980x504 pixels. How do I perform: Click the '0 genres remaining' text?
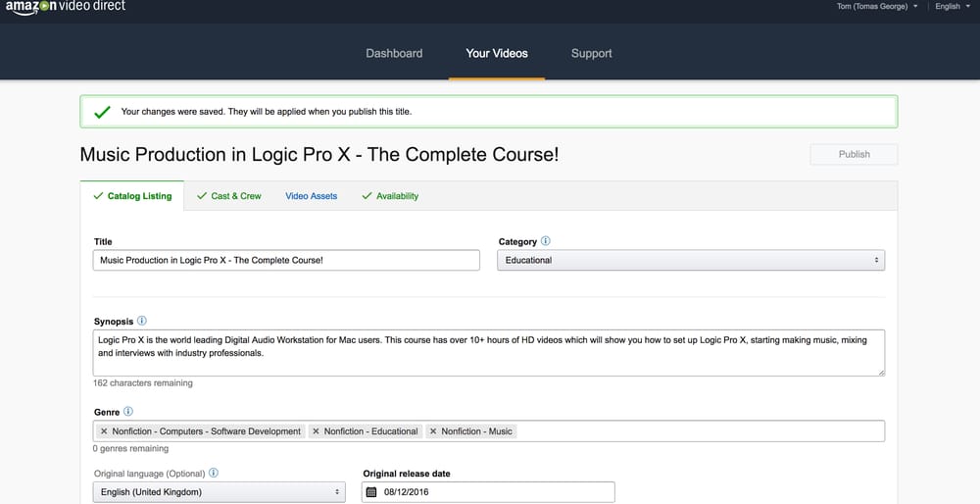130,448
